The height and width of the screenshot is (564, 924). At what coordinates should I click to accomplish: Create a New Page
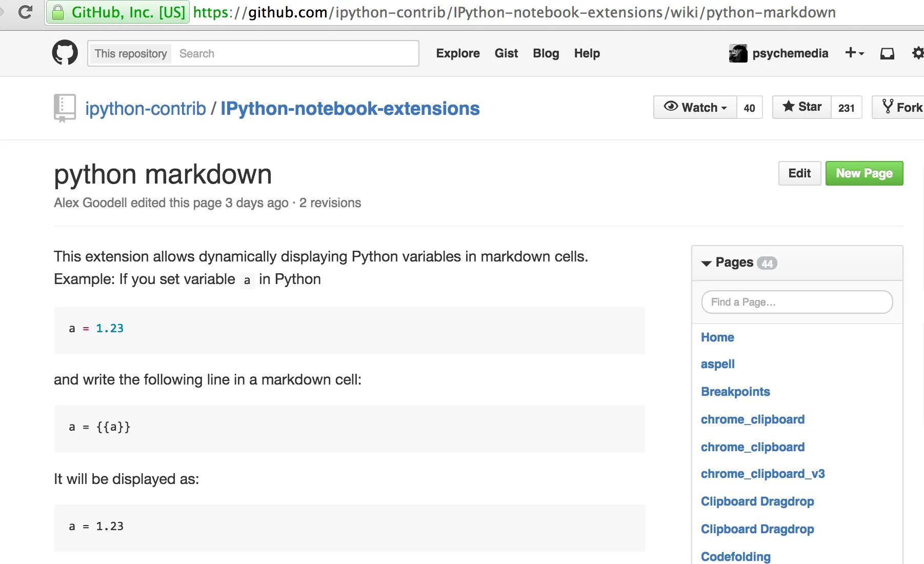(x=864, y=173)
